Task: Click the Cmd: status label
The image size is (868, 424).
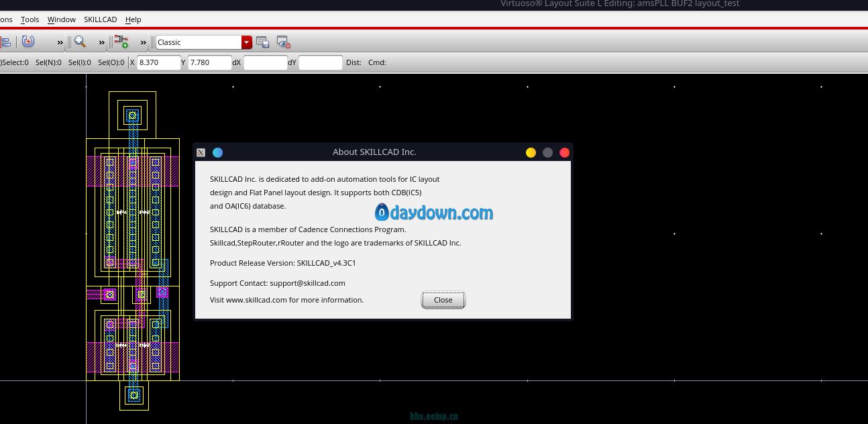Action: 377,62
